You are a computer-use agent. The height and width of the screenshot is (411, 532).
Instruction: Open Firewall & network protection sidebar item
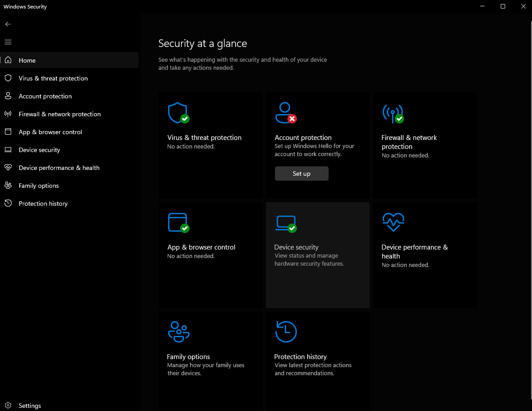tap(60, 114)
